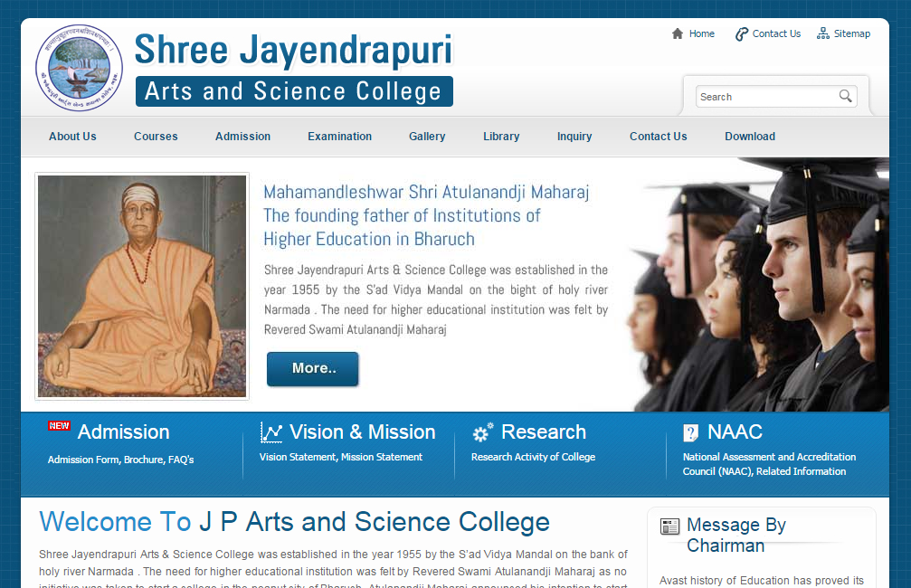Open the Sitemap link at top
This screenshot has width=911, height=588.
(851, 33)
